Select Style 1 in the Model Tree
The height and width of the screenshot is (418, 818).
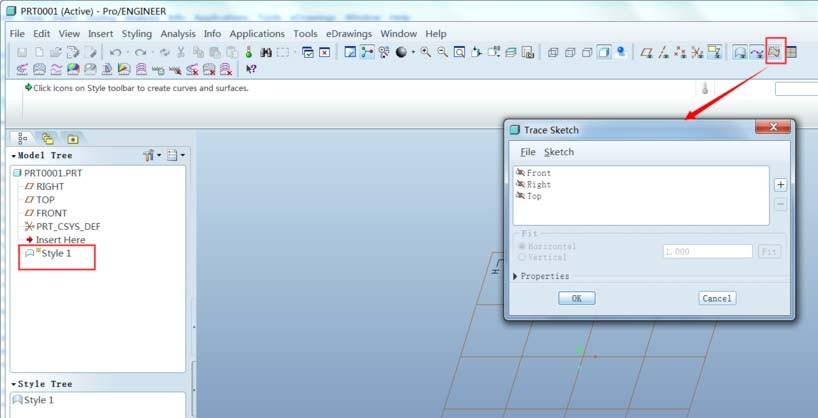coord(55,254)
